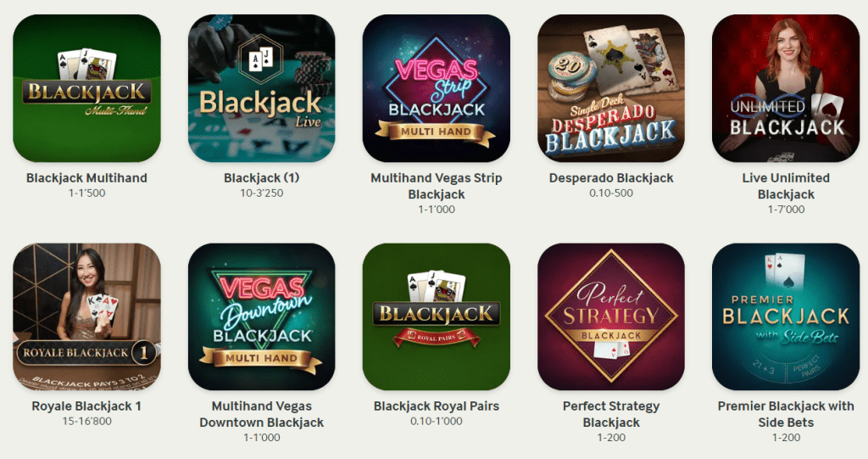Launch the Blackjack Live game icon
Screen dimensions: 868x459
pyautogui.click(x=261, y=88)
